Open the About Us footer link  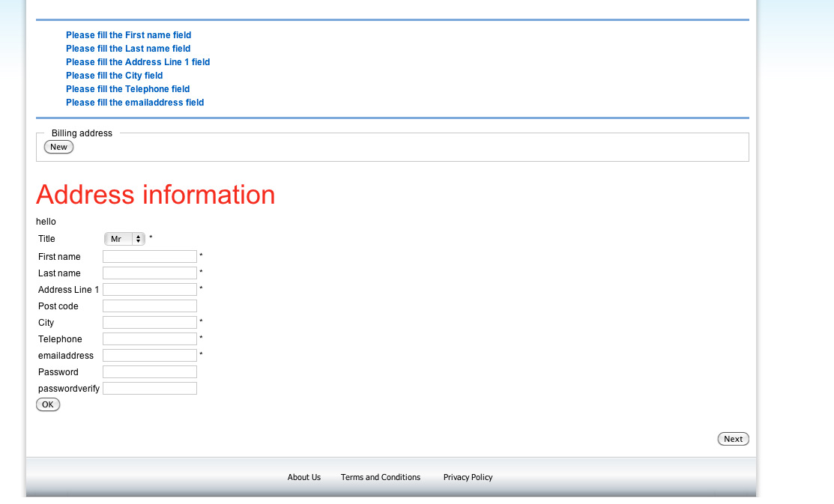click(x=304, y=477)
